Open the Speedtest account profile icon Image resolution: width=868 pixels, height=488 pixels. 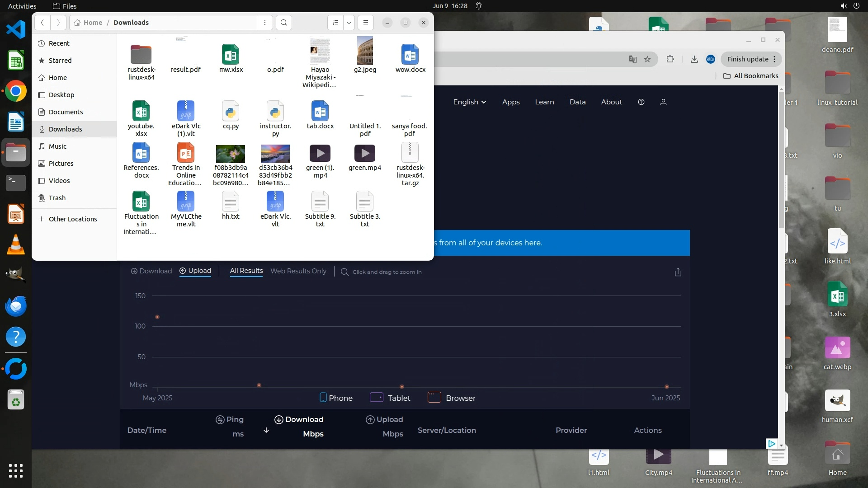[x=663, y=102]
